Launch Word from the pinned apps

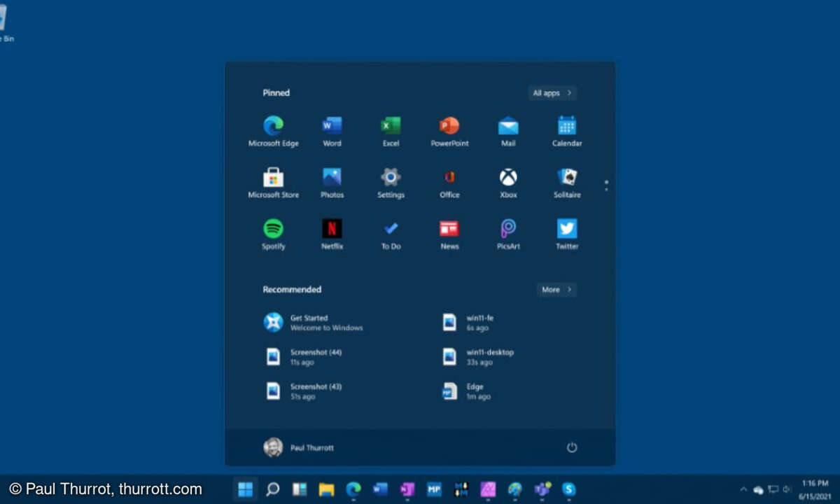(332, 132)
